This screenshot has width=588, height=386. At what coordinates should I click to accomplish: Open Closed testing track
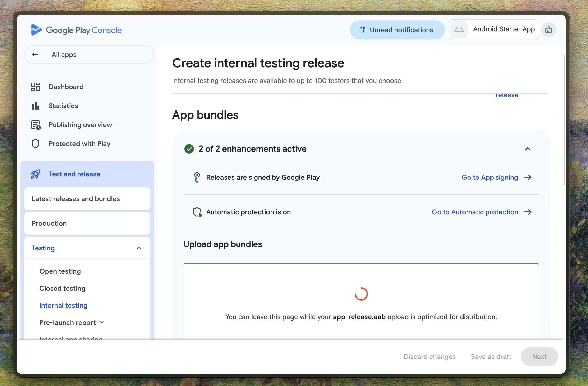62,288
